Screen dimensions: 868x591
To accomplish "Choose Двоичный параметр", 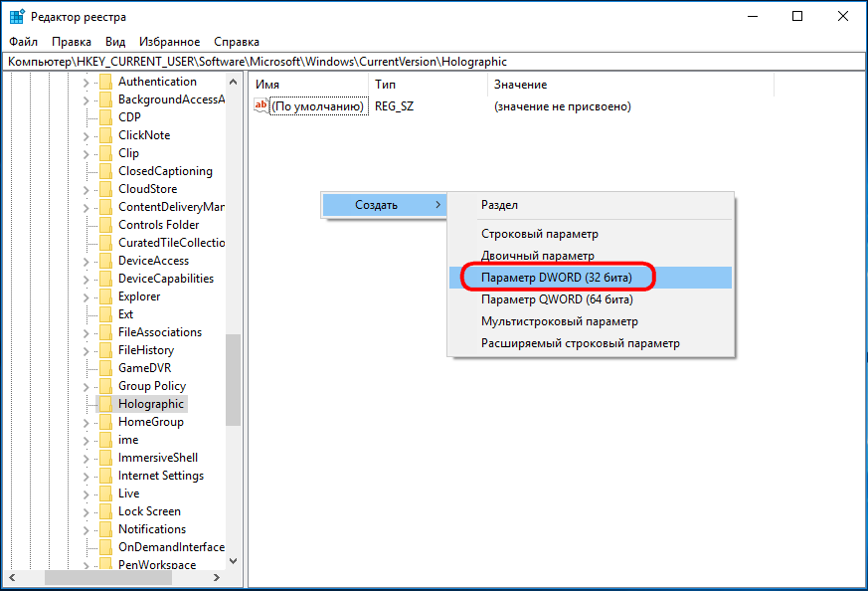I will [x=591, y=256].
